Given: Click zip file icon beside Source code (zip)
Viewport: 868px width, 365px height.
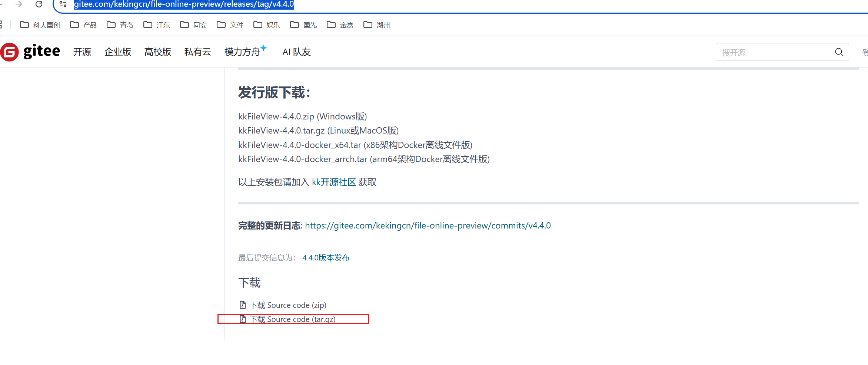Looking at the screenshot, I should pos(243,305).
